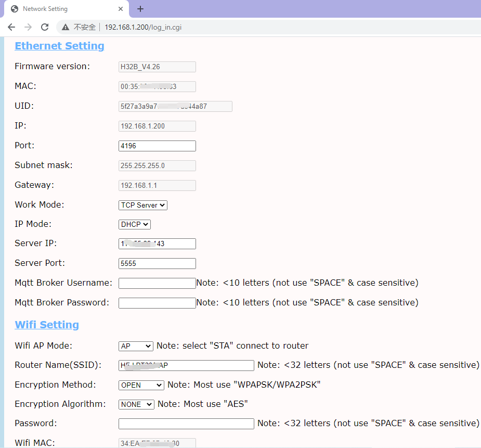Click the Ethernet Setting heading link

(x=59, y=46)
